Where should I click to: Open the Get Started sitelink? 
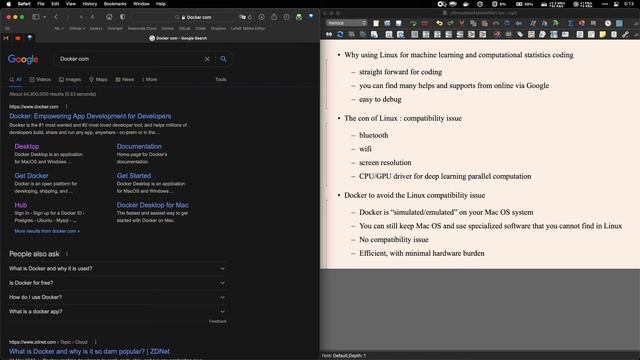pos(134,176)
